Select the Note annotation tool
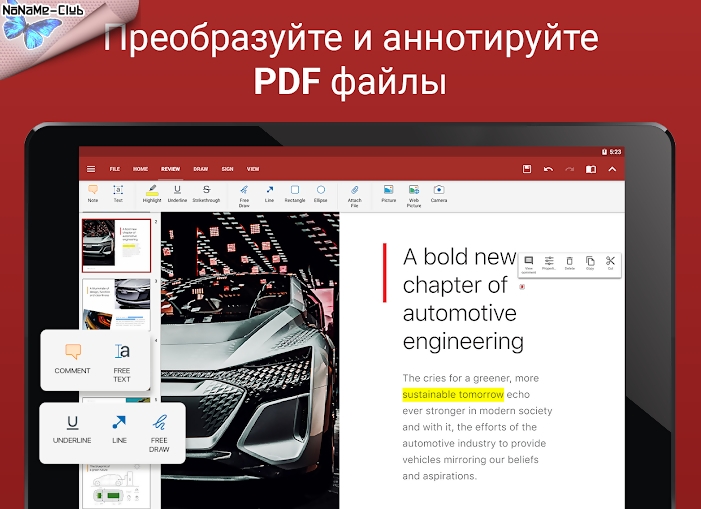Viewport: 701px width, 509px height. tap(93, 193)
